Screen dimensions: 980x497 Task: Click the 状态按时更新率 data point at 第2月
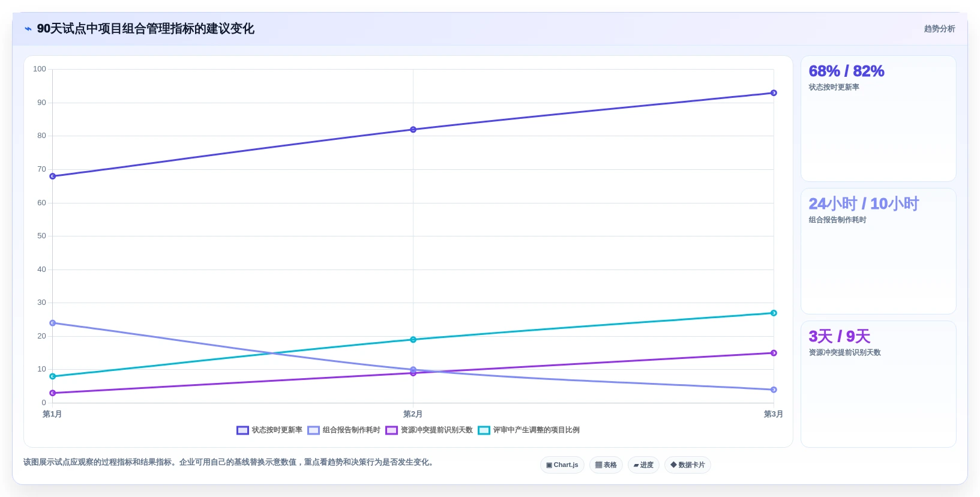(x=413, y=130)
